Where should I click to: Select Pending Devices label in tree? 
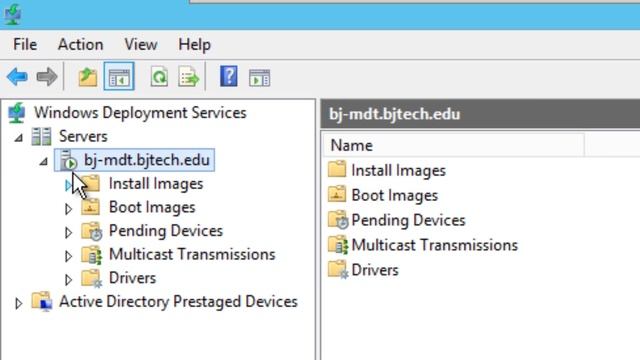(166, 231)
